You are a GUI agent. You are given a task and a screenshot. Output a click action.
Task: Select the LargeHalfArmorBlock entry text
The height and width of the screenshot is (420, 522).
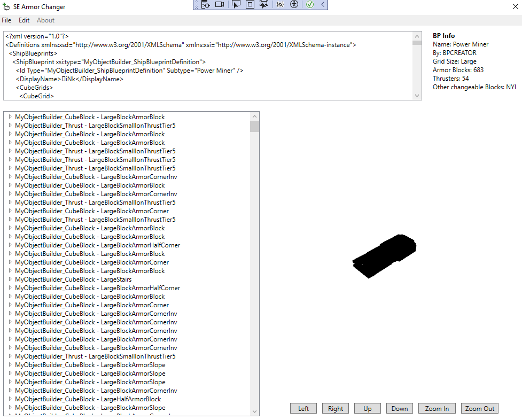click(88, 399)
